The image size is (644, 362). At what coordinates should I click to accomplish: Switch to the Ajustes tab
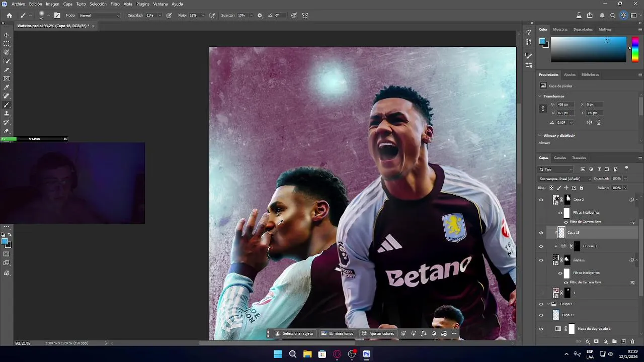pos(570,74)
